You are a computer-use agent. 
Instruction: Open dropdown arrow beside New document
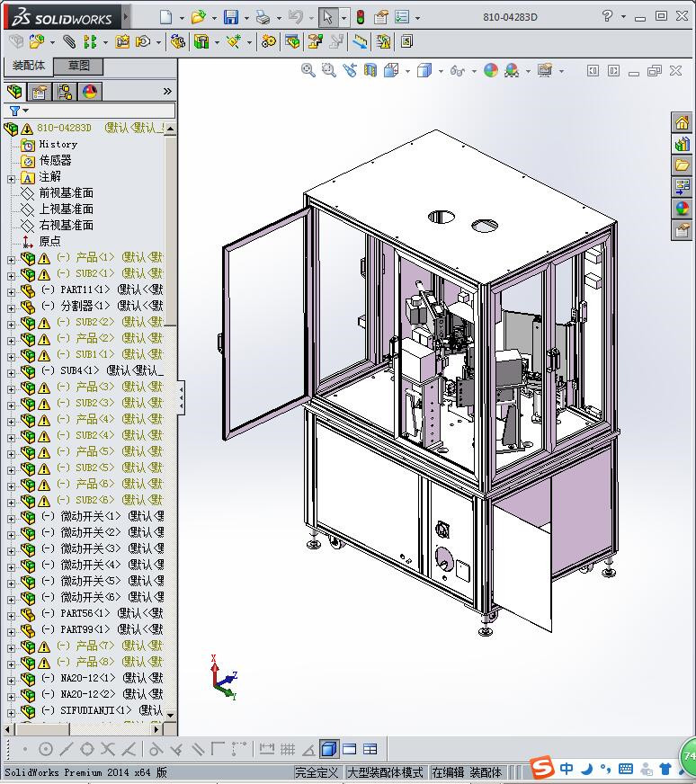click(182, 18)
